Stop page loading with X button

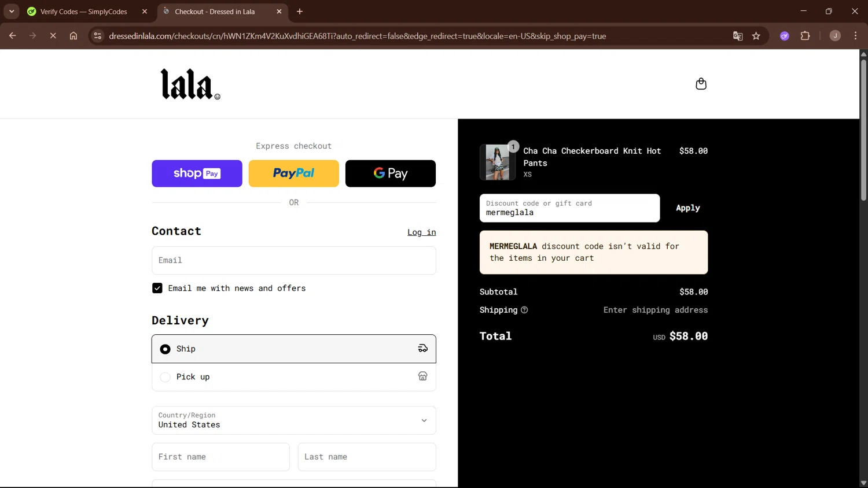pyautogui.click(x=53, y=36)
